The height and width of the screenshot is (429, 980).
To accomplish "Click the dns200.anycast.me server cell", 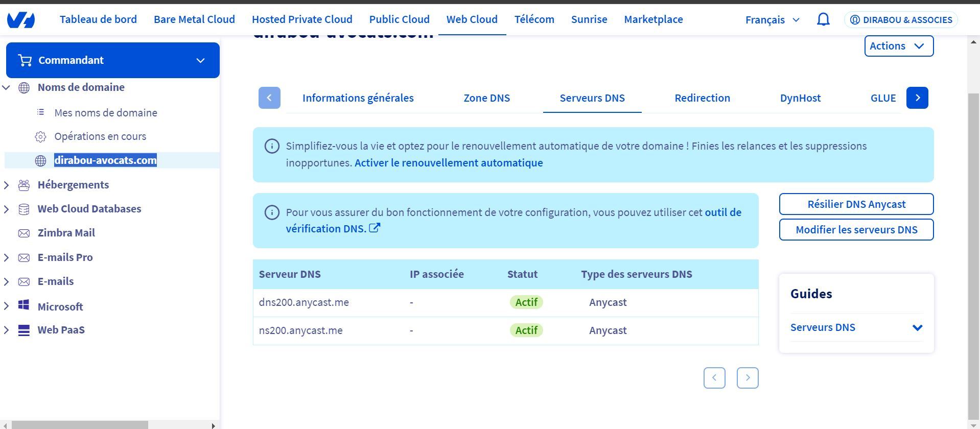I will click(304, 302).
